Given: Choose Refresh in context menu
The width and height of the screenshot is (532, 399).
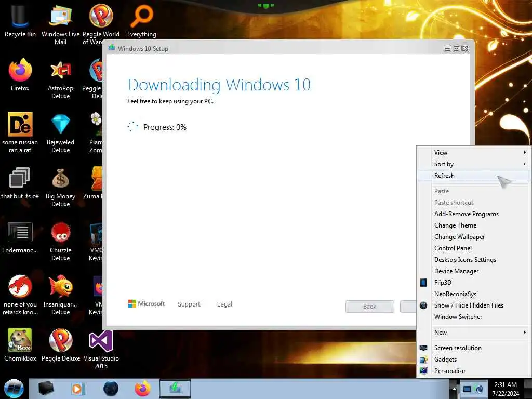Looking at the screenshot, I should [x=473, y=176].
